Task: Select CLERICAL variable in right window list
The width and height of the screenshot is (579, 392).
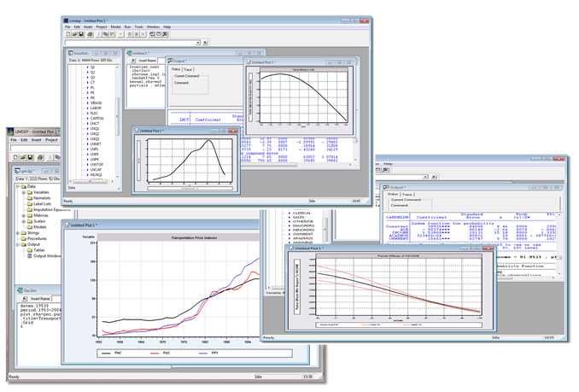Action: 301,213
